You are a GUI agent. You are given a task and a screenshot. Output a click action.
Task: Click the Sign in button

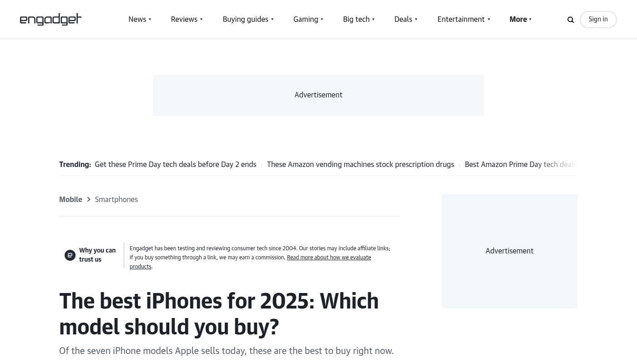coord(598,20)
